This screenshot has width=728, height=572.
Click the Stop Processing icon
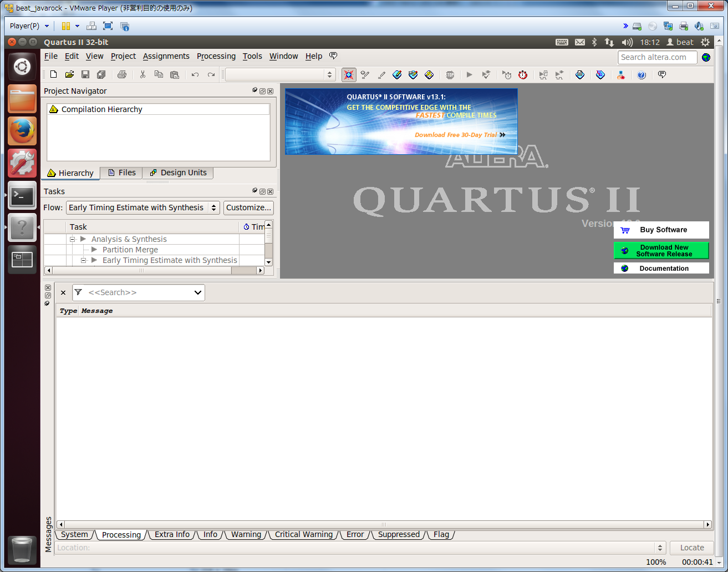450,75
